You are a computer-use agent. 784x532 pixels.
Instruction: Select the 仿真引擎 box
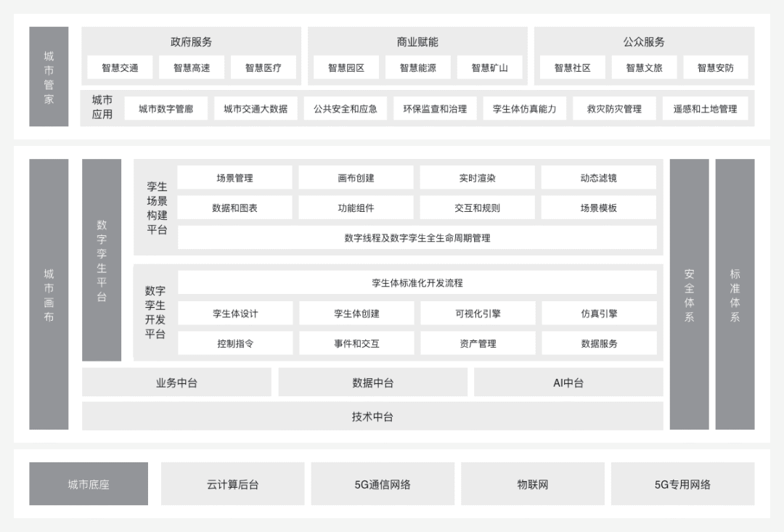coord(599,313)
